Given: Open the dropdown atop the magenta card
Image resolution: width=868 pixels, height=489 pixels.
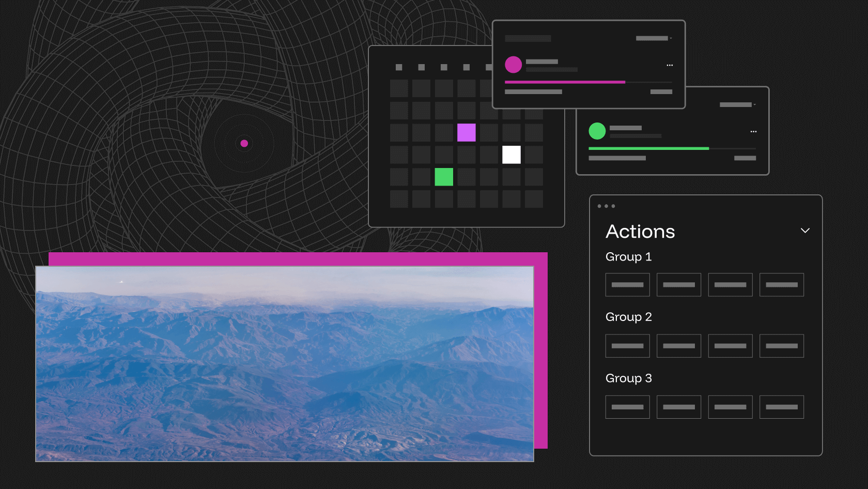Looking at the screenshot, I should [654, 38].
